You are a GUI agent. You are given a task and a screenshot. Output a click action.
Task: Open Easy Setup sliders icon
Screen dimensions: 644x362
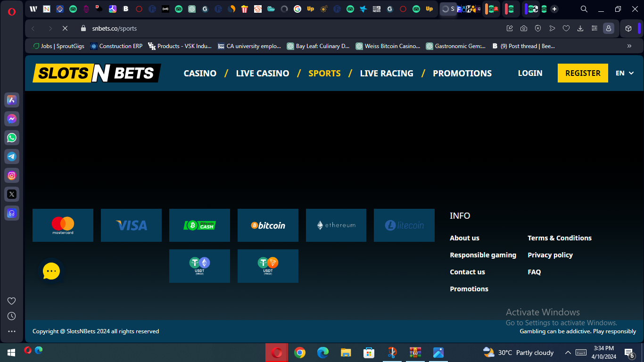click(x=594, y=28)
